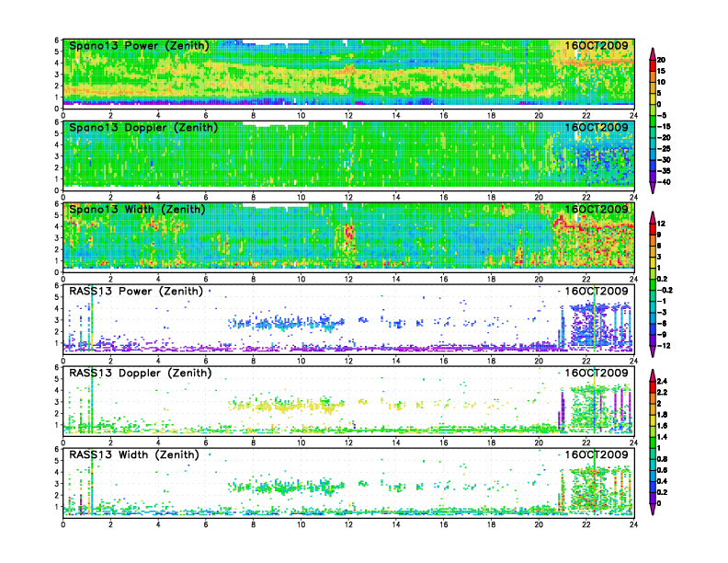Click hour 6 tick below Spano13 Width panel
The image size is (728, 563).
pos(206,279)
